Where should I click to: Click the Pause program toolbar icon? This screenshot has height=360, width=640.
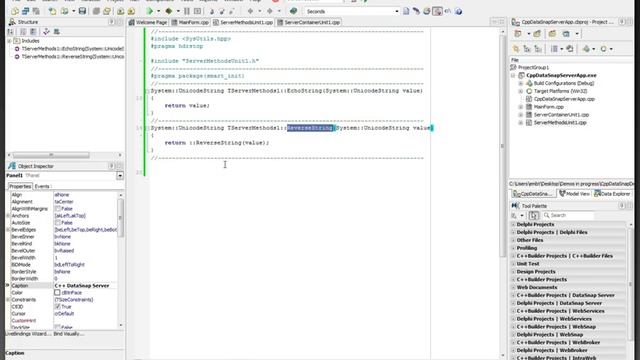[x=187, y=11]
